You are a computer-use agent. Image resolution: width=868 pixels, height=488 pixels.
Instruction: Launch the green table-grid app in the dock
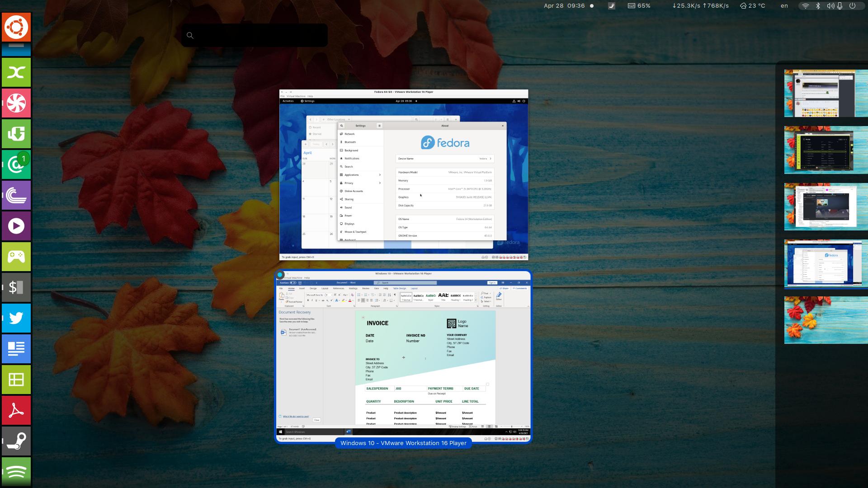pos(16,380)
